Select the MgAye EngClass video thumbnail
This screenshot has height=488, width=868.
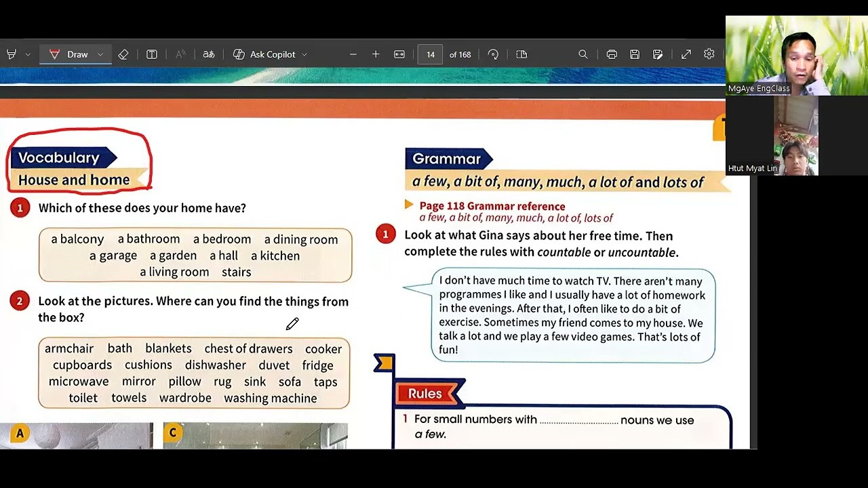pos(797,56)
